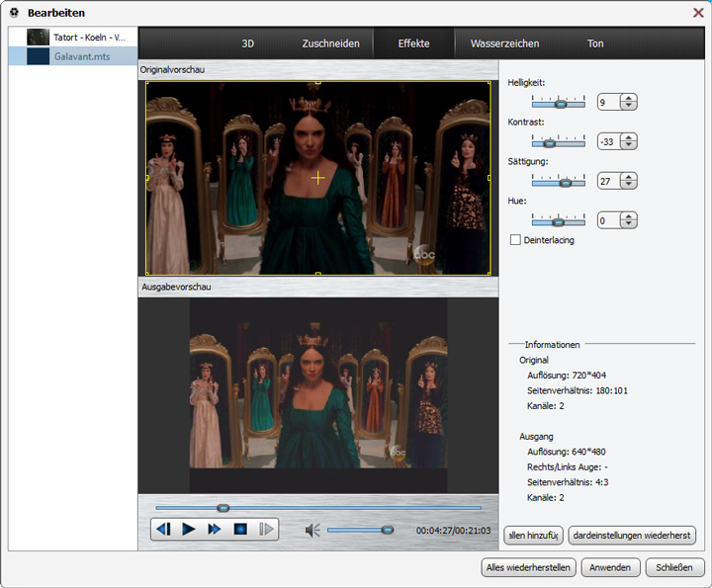Click the Originalvorschau label
Screen dimensions: 712x588
pyautogui.click(x=172, y=70)
